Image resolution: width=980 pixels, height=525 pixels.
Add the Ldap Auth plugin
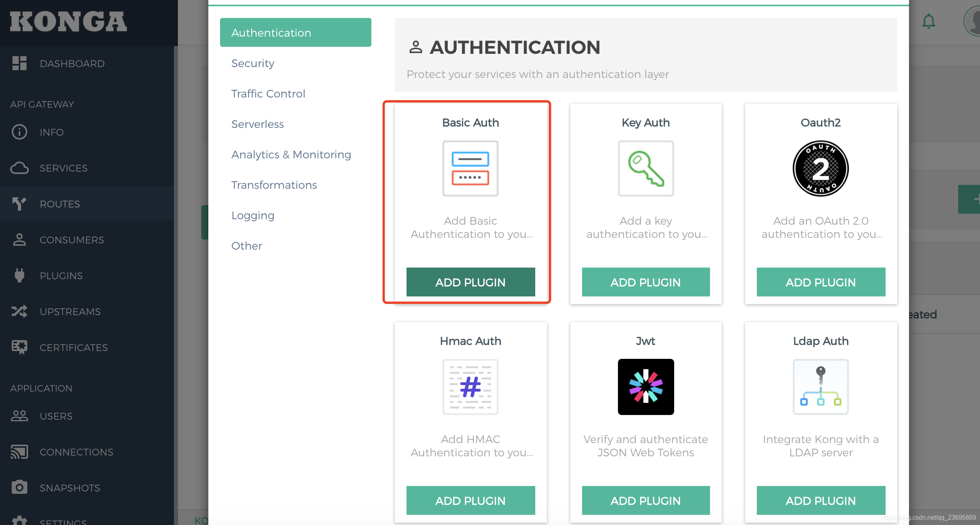tap(821, 500)
